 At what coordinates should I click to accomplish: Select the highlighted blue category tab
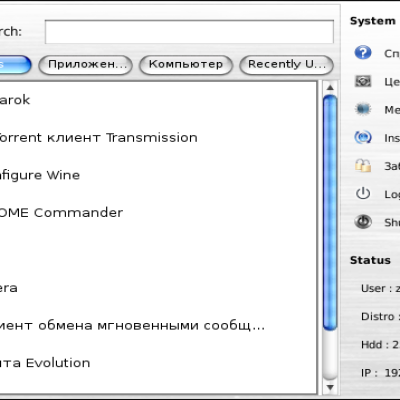15,65
